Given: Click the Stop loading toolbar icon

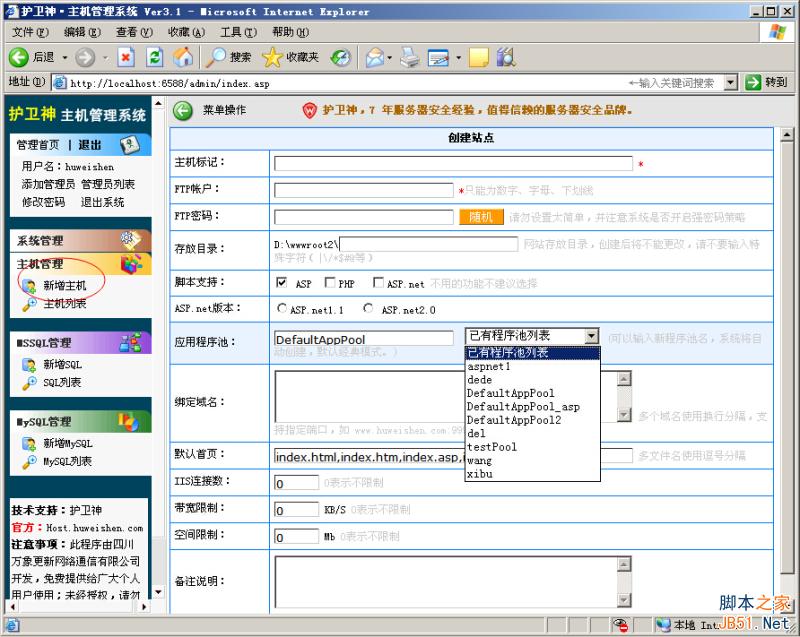Looking at the screenshot, I should click(126, 57).
